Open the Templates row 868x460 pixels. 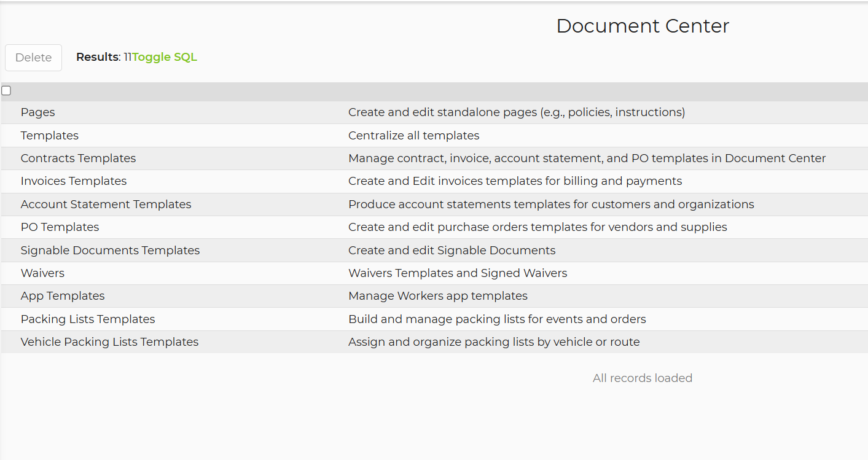coord(50,136)
